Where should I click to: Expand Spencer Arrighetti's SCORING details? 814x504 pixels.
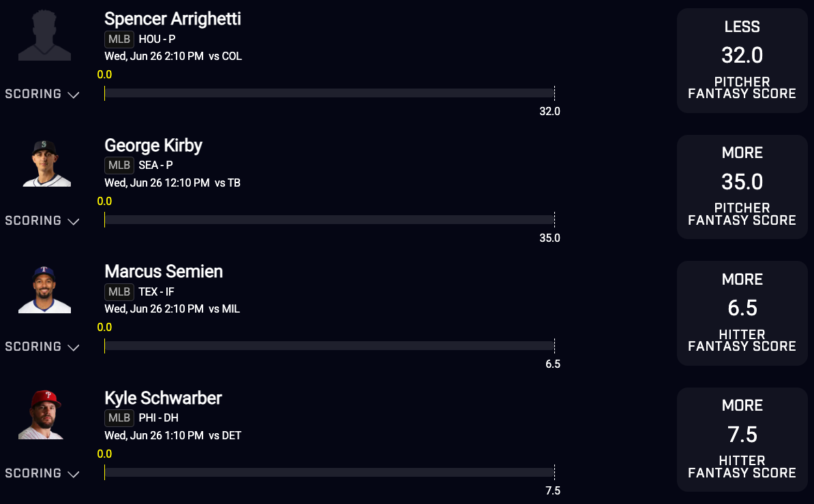click(x=42, y=94)
